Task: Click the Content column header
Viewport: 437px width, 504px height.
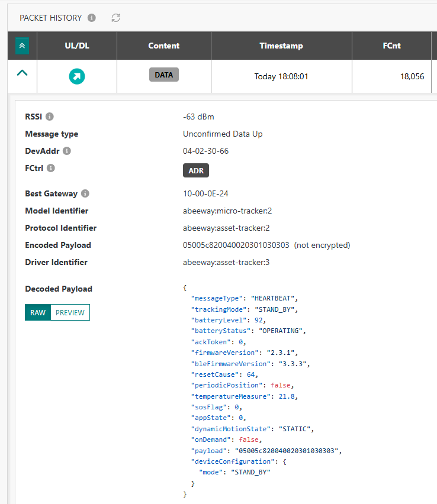Action: pos(163,46)
